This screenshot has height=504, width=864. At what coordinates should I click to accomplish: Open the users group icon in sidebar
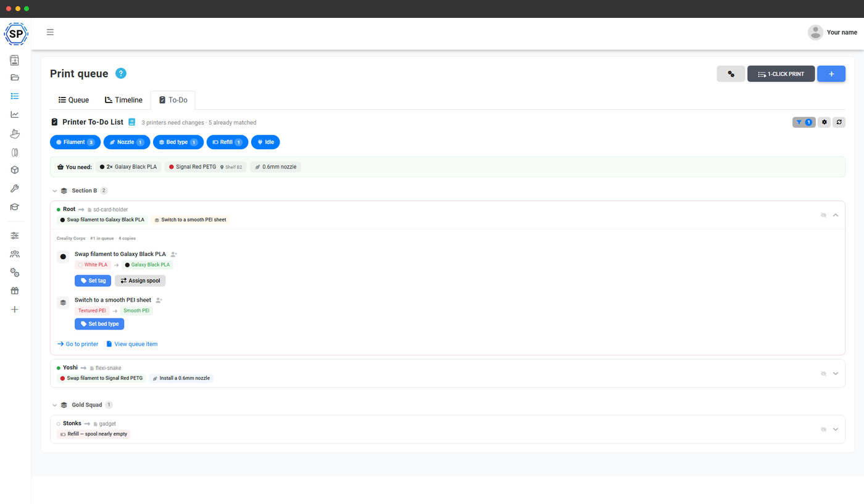15,254
